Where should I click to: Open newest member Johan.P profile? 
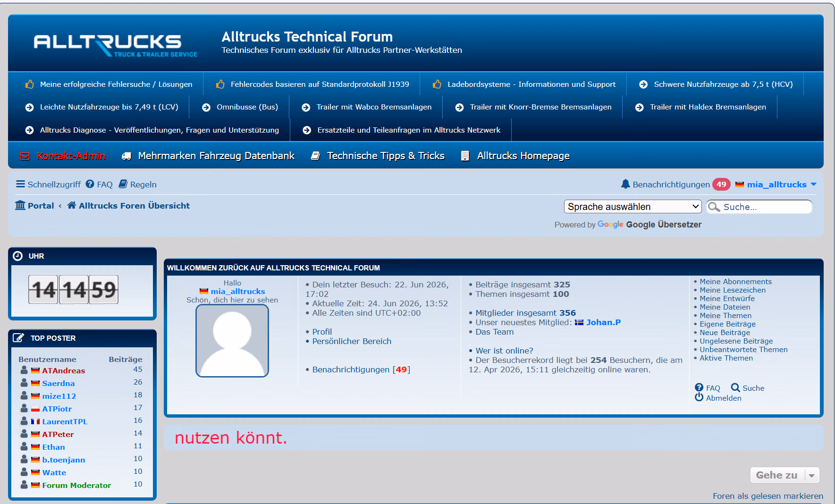pos(603,322)
